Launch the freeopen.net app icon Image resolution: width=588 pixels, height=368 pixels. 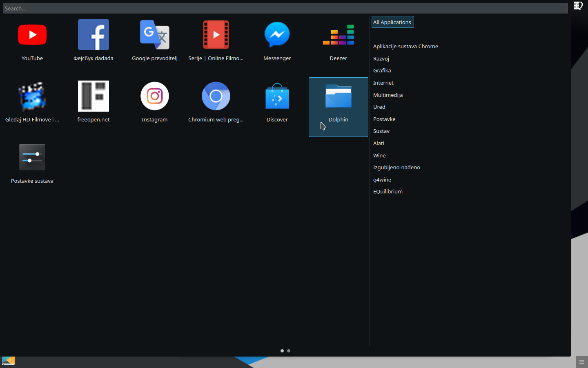pos(94,96)
